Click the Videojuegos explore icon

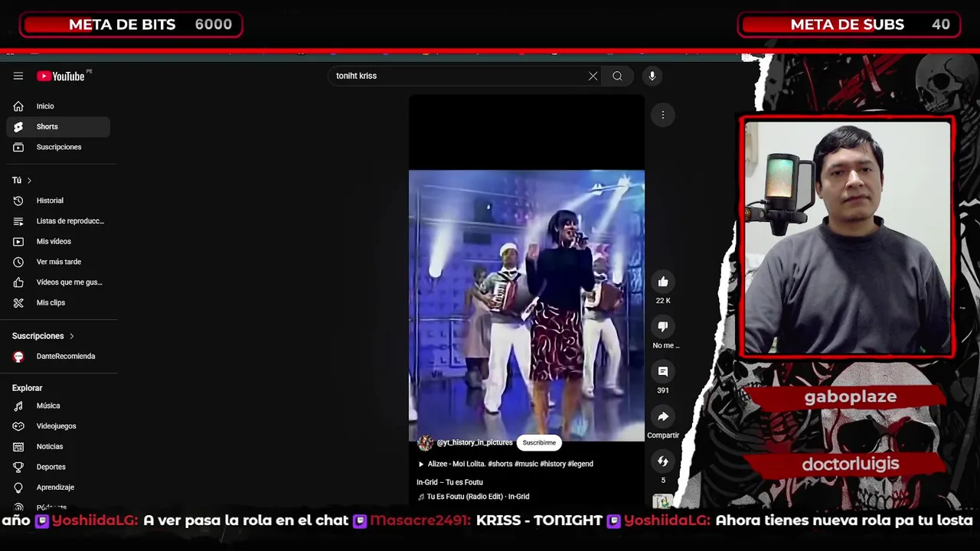pyautogui.click(x=18, y=426)
